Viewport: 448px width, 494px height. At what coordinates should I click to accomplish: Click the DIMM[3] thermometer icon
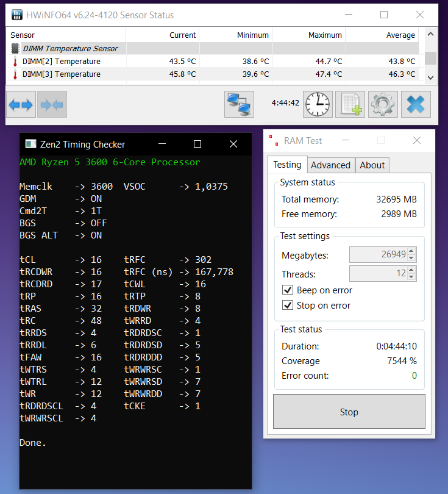(15, 74)
